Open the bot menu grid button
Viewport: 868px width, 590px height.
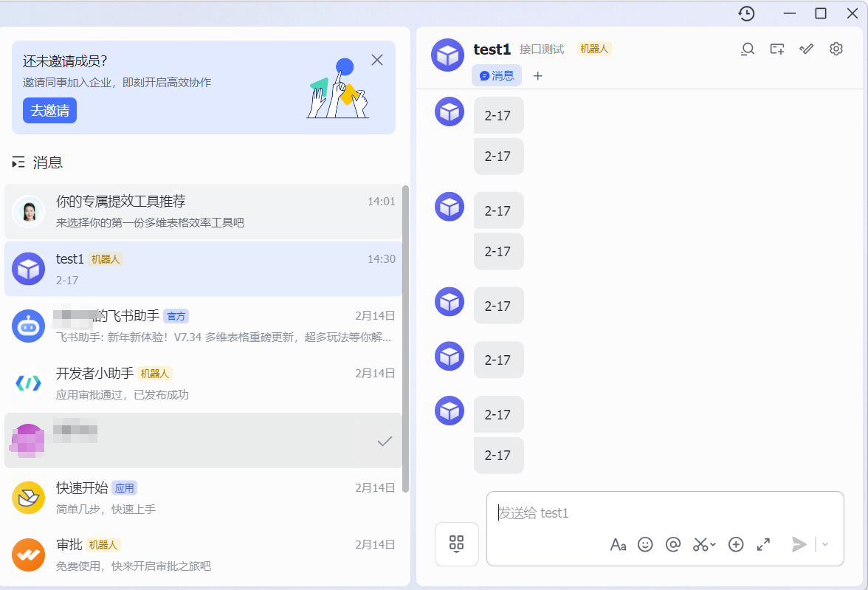pyautogui.click(x=456, y=544)
